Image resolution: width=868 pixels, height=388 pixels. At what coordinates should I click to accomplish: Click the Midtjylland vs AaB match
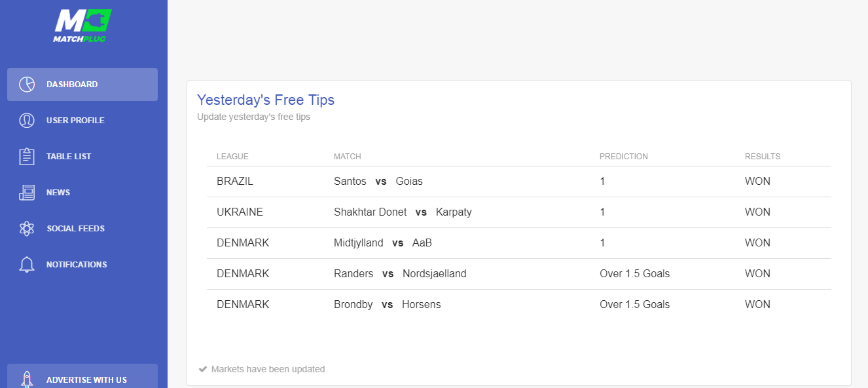pos(383,243)
